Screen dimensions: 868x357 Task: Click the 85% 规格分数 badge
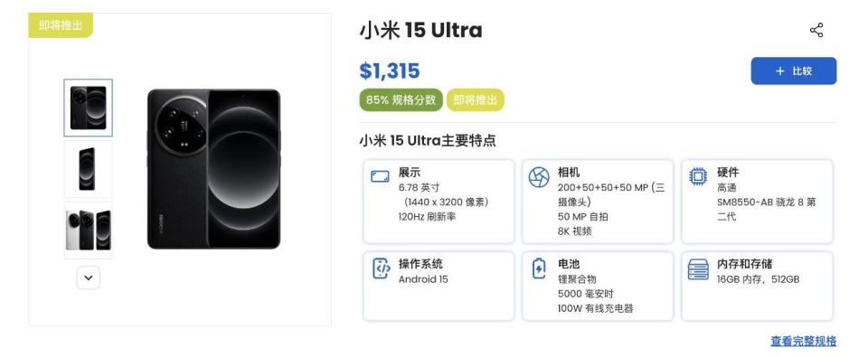(401, 100)
